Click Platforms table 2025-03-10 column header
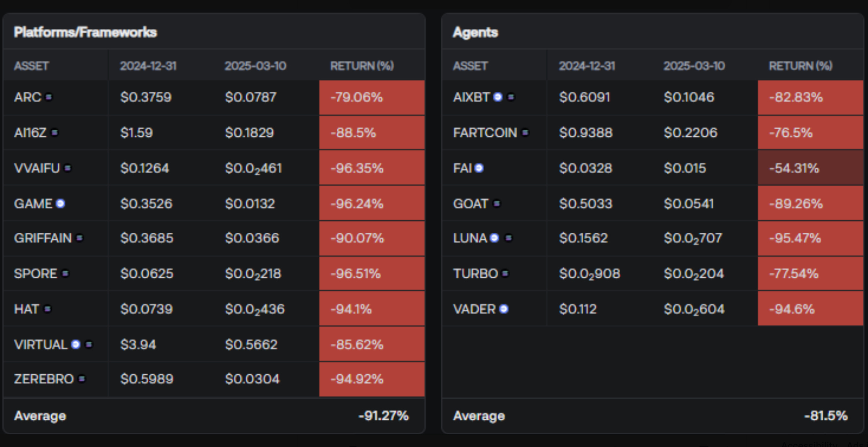The height and width of the screenshot is (447, 868). pyautogui.click(x=255, y=66)
